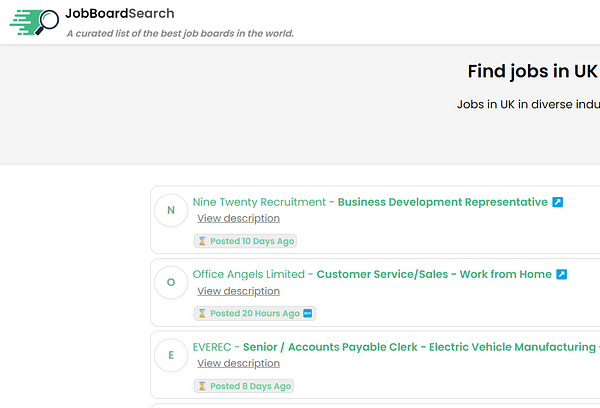Click the JobBoardSearch magnifying glass logo
The image size is (600, 408).
point(34,22)
